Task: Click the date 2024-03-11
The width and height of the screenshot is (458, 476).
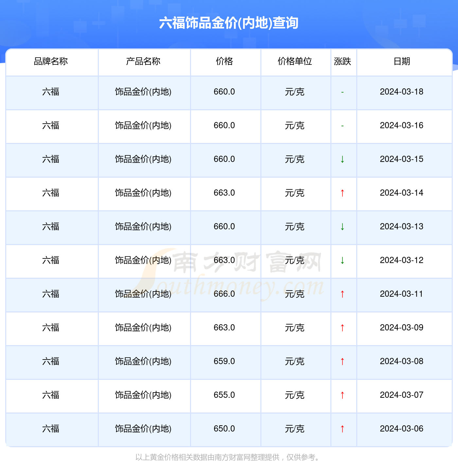Action: point(402,294)
